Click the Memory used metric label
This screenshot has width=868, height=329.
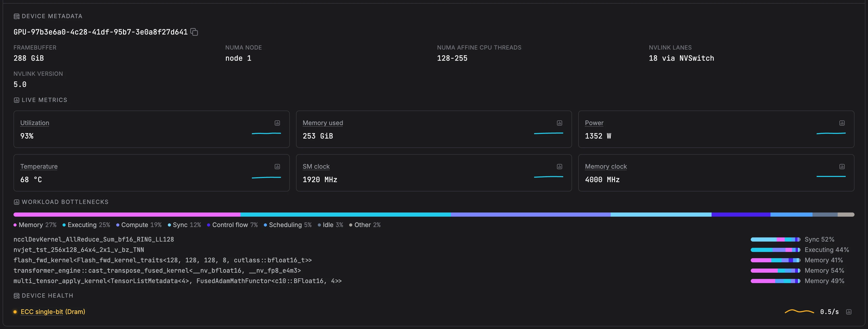click(322, 123)
